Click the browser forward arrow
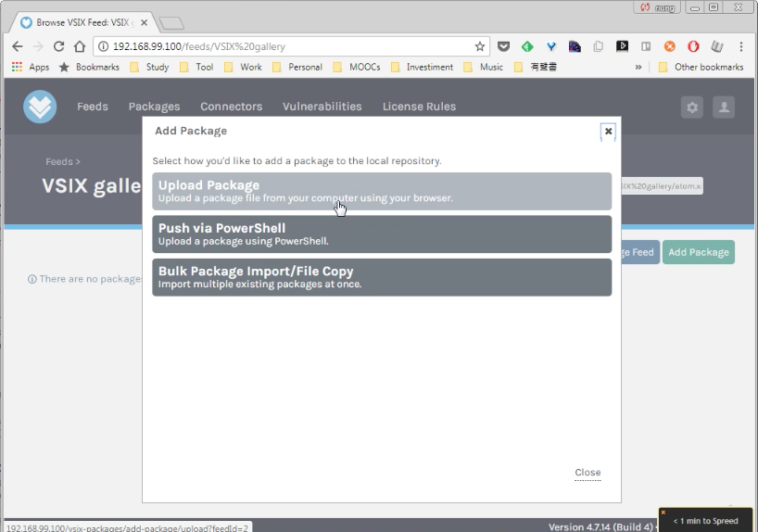 click(38, 46)
